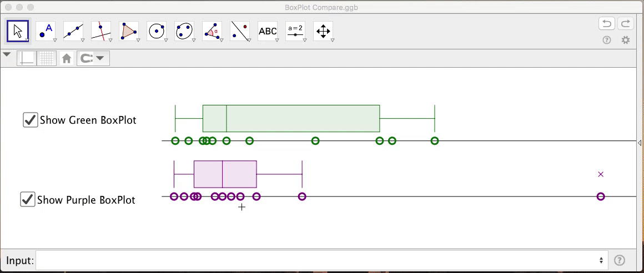The image size is (644, 273).
Task: Select the Move arrow tool
Action: click(18, 32)
